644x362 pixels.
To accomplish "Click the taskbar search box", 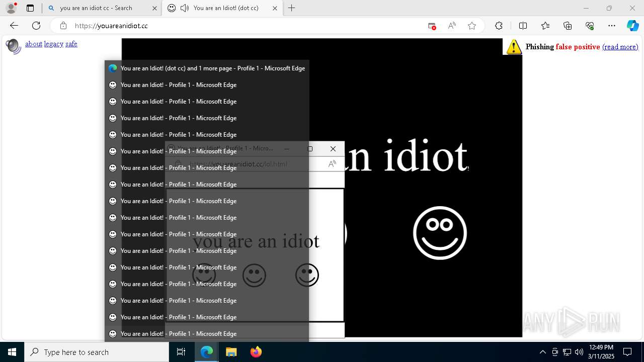I will [x=97, y=352].
